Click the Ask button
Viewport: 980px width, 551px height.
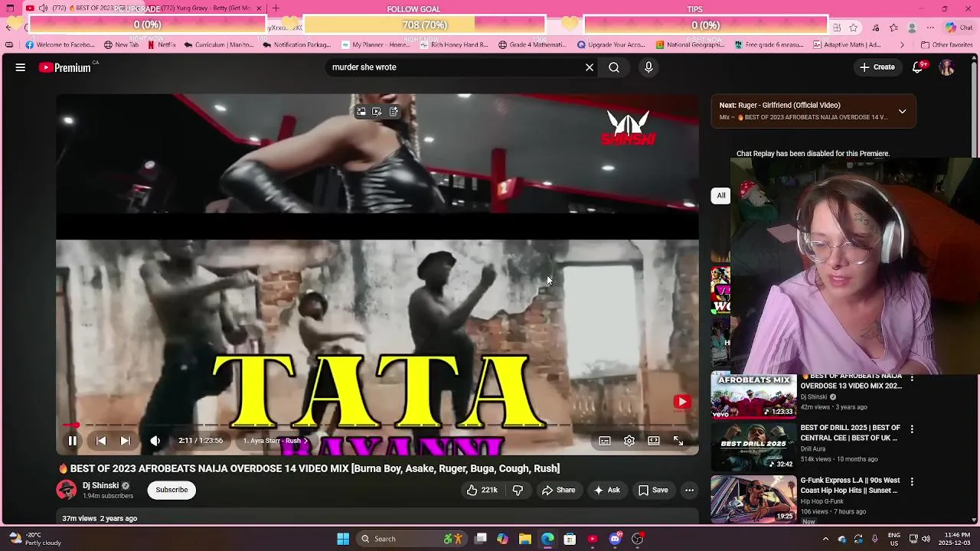606,490
